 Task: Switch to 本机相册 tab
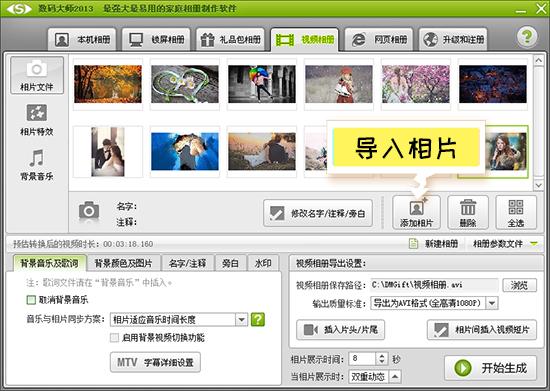coord(82,40)
